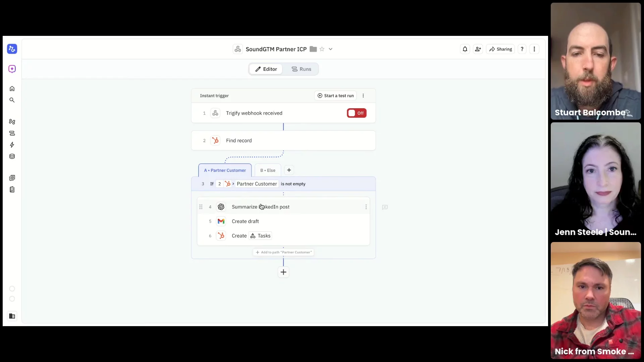644x362 pixels.
Task: Star the SoundGTM Partner ICP workflow
Action: pyautogui.click(x=322, y=49)
